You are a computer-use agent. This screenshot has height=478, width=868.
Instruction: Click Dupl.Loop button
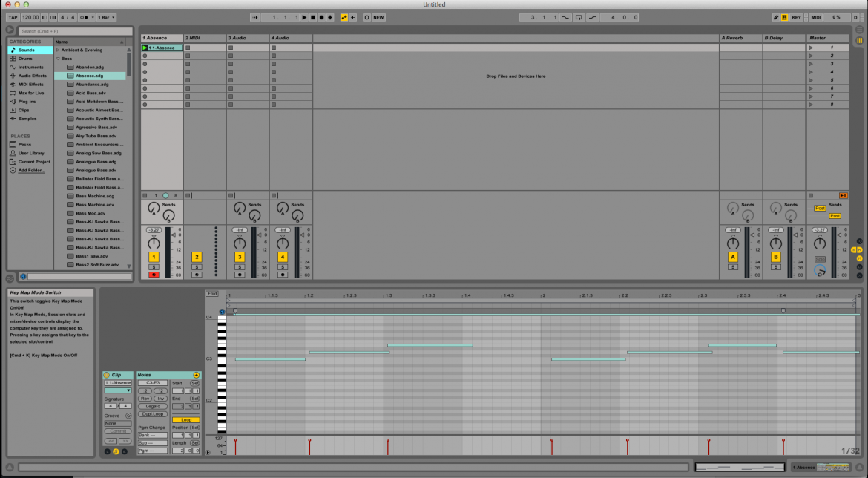(153, 413)
